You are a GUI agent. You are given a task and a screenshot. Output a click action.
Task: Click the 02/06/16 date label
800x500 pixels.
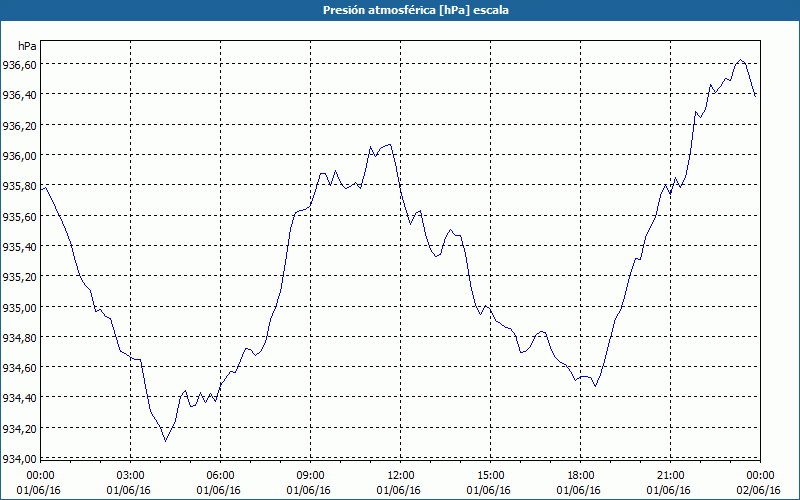(x=759, y=490)
